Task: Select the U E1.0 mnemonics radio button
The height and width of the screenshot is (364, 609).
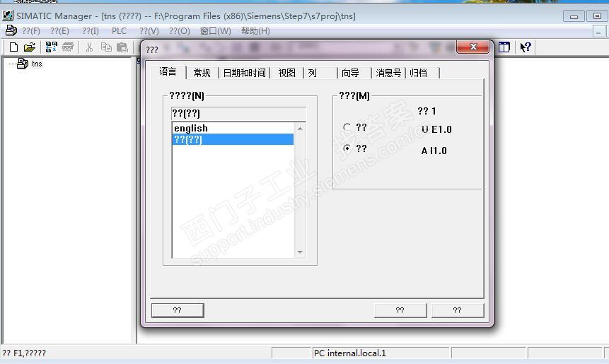Action: point(347,127)
